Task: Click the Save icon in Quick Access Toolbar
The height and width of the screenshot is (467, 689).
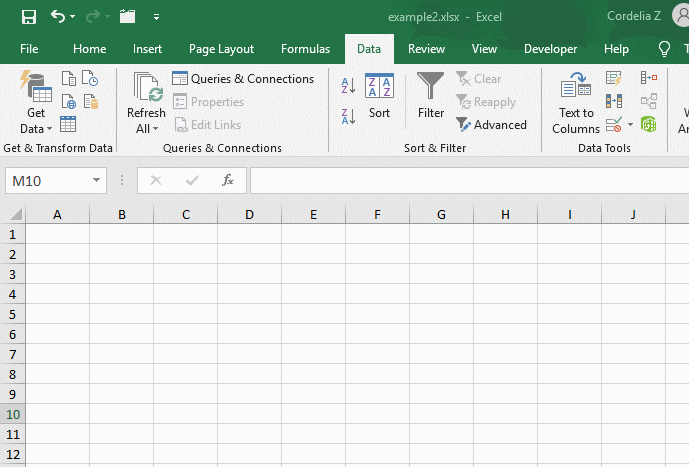Action: (x=29, y=17)
